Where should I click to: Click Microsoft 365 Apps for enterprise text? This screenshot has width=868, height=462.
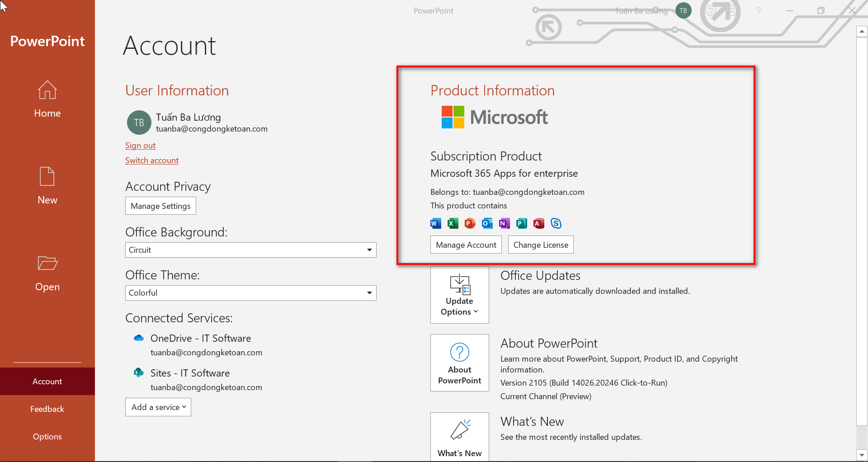click(x=504, y=173)
